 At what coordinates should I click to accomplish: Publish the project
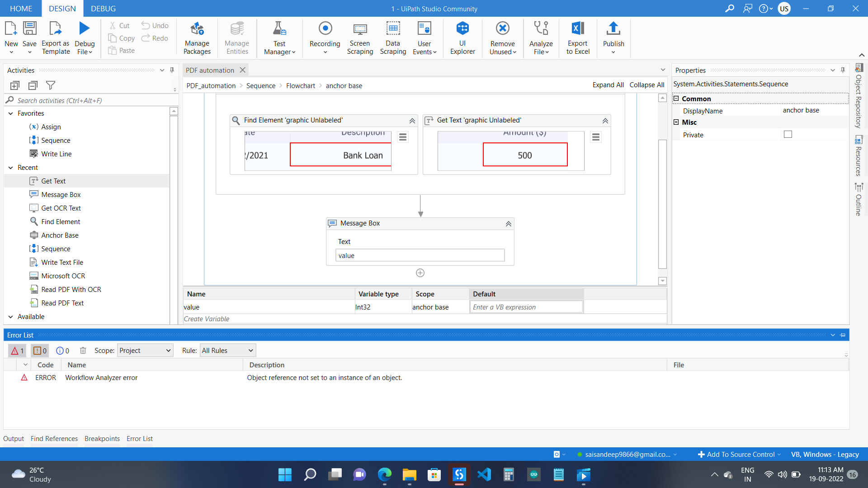pyautogui.click(x=613, y=38)
